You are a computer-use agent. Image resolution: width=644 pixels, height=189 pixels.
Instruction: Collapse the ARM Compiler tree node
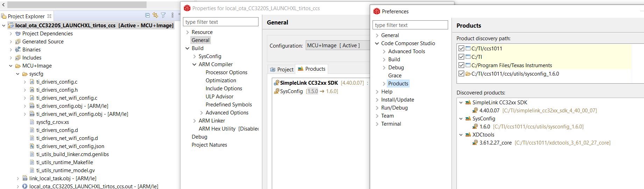pos(194,64)
